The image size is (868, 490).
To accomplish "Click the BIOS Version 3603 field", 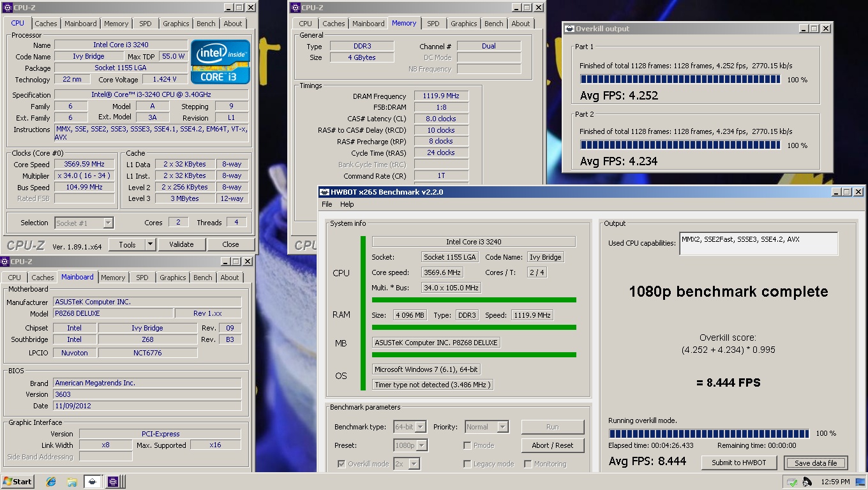I will click(x=147, y=394).
